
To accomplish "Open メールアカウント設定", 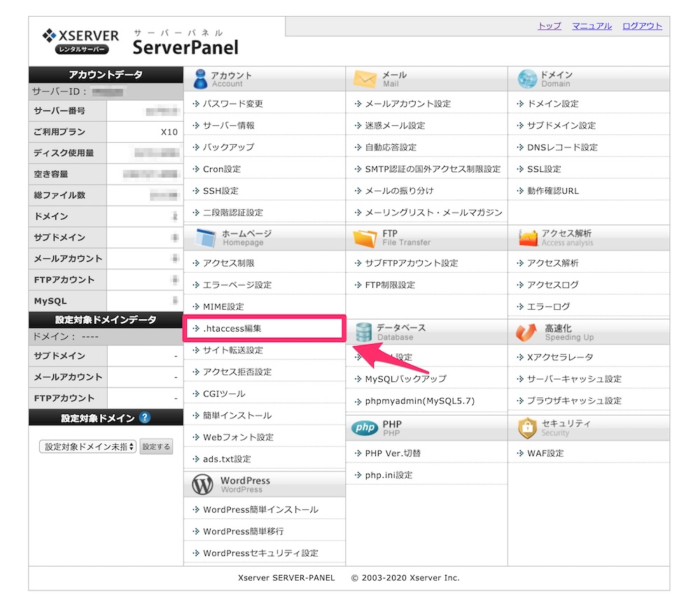I will coord(407,104).
